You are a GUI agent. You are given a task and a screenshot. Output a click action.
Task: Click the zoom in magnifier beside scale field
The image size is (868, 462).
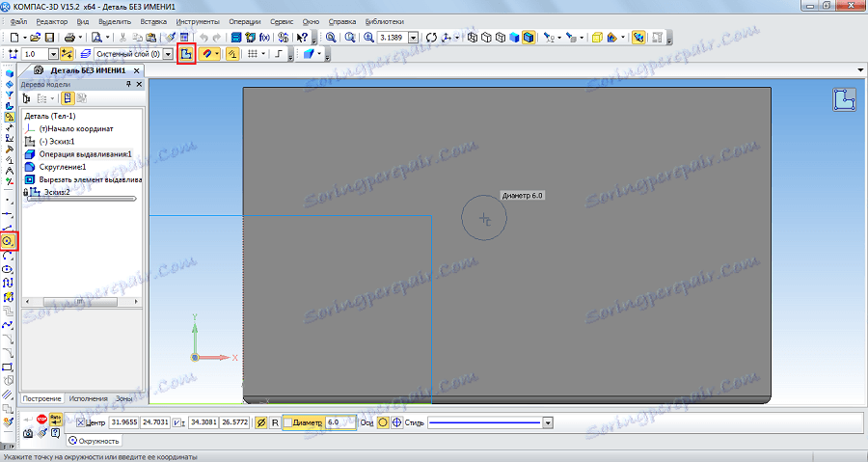click(x=368, y=37)
